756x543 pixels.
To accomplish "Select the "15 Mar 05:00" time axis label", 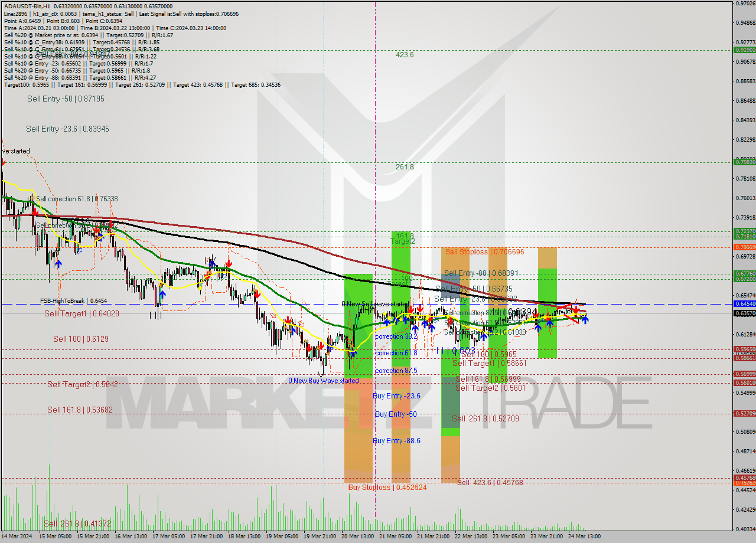I will click(x=55, y=536).
